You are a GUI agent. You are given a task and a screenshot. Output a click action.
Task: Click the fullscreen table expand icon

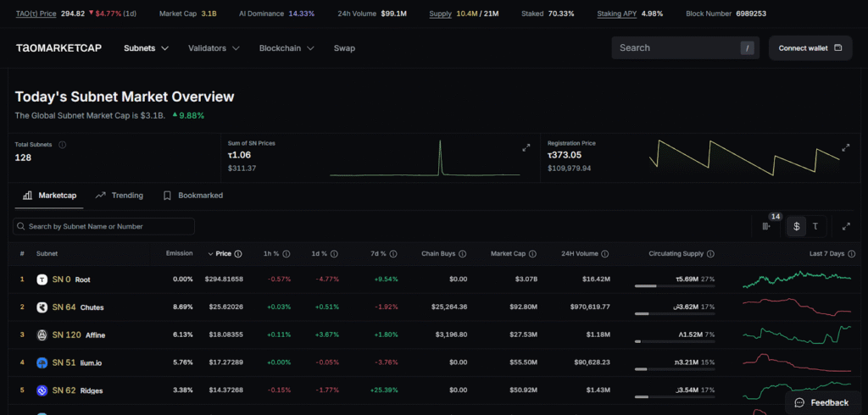coord(846,226)
